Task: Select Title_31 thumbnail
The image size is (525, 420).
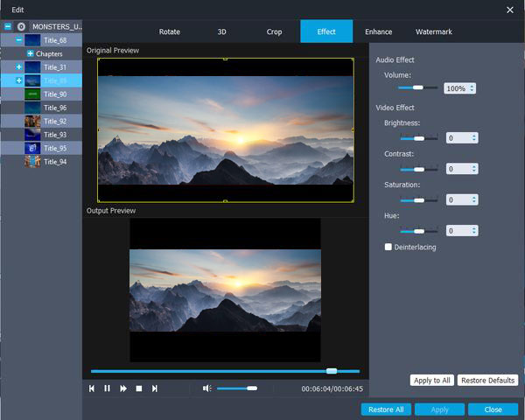Action: [32, 67]
